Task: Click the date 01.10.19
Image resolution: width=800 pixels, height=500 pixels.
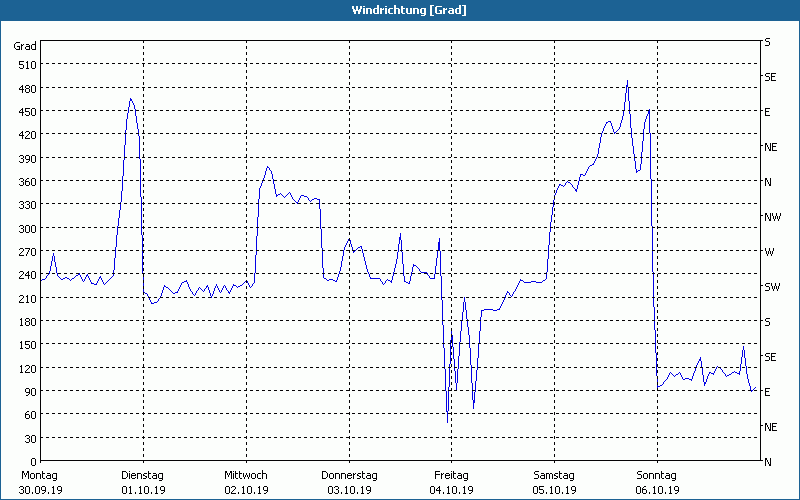Action: pyautogui.click(x=143, y=490)
